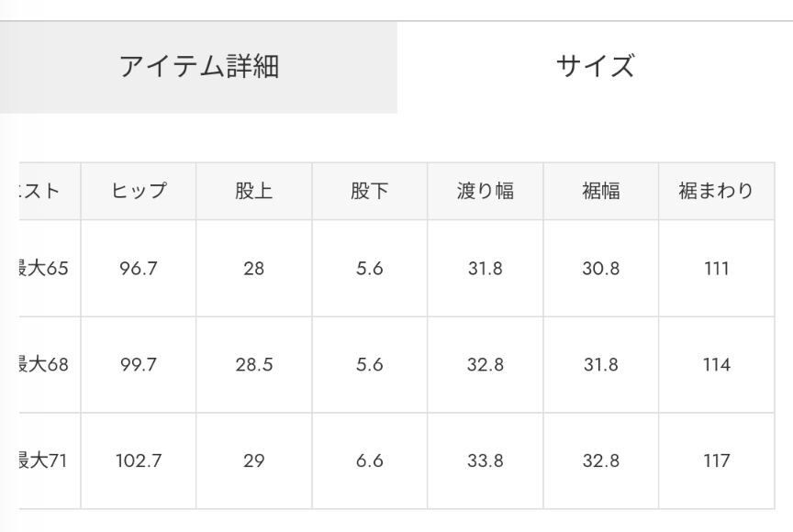Click the ヒップ column header

click(139, 191)
